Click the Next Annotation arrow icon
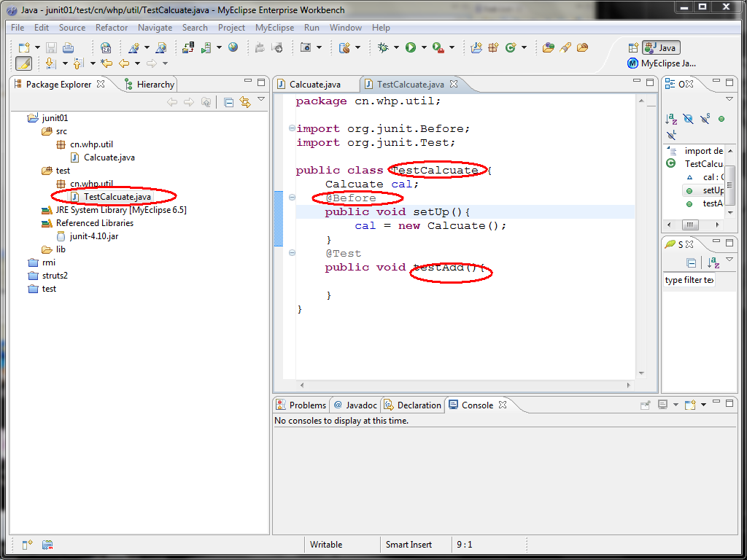747x560 pixels. pos(50,63)
